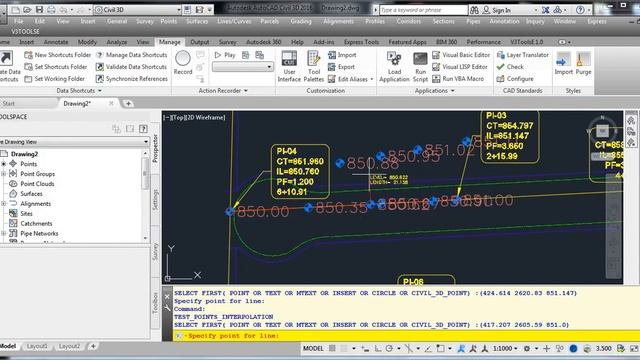
Task: Close the Drawing2 document tab
Action: [111, 104]
